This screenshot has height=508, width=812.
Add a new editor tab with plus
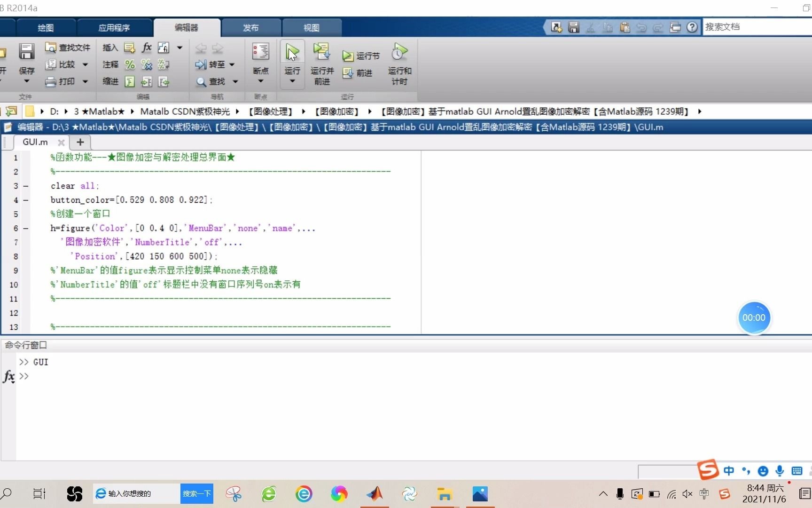pyautogui.click(x=80, y=142)
